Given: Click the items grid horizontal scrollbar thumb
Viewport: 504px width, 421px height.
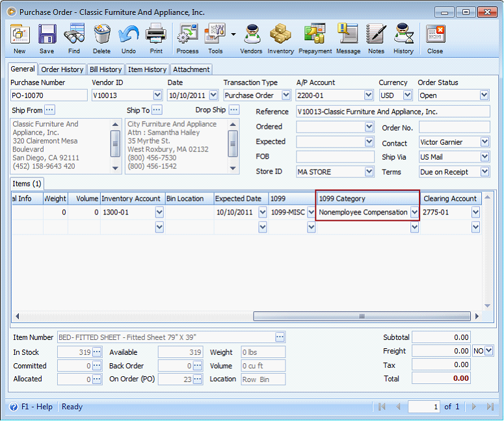Looking at the screenshot, I should click(362, 316).
